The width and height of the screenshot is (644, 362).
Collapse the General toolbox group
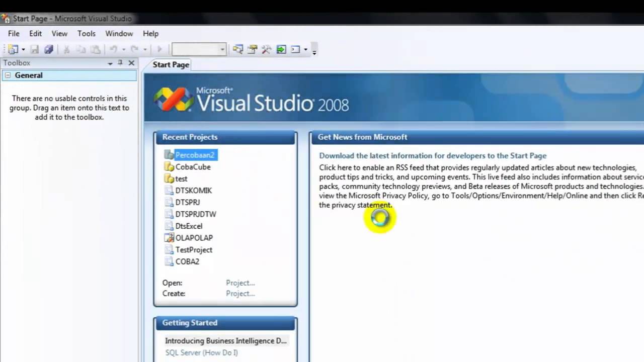pos(8,75)
